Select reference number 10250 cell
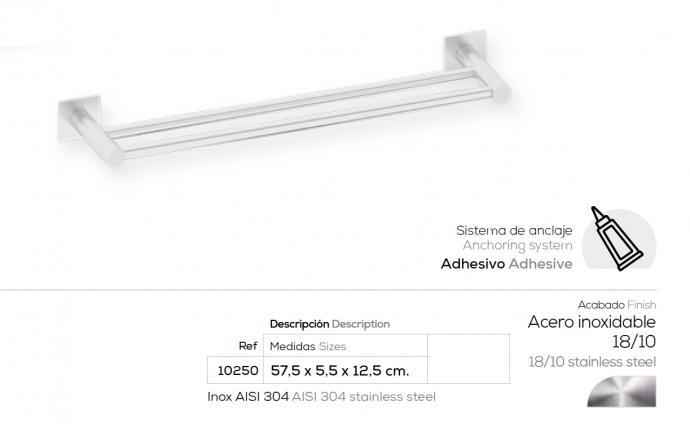The image size is (690, 429). tap(238, 370)
